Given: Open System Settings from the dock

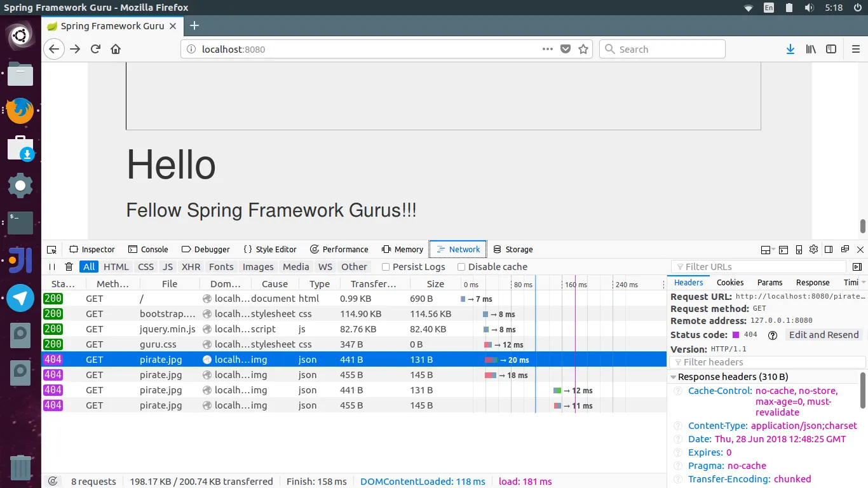Looking at the screenshot, I should [x=20, y=186].
